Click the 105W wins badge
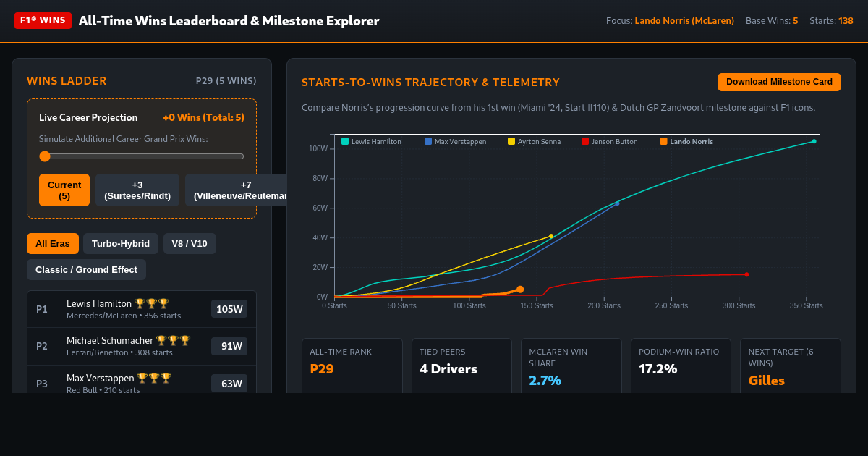The height and width of the screenshot is (456, 868). [x=229, y=309]
